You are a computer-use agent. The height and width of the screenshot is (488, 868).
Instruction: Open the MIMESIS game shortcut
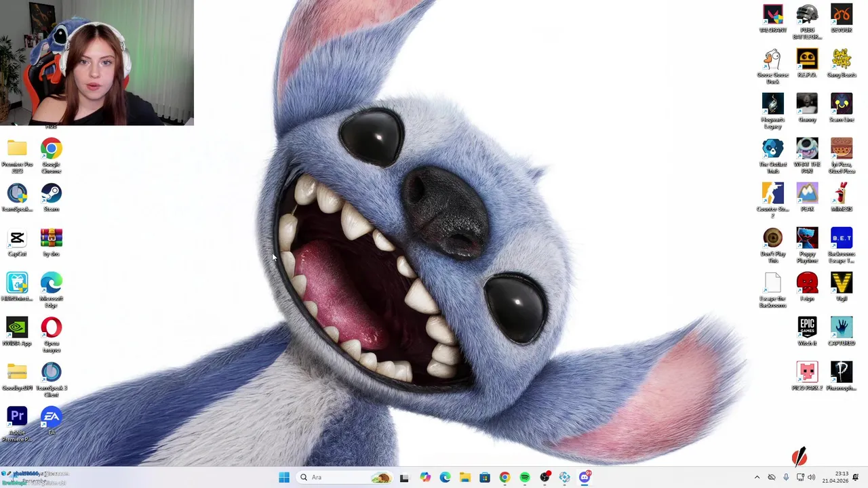842,198
